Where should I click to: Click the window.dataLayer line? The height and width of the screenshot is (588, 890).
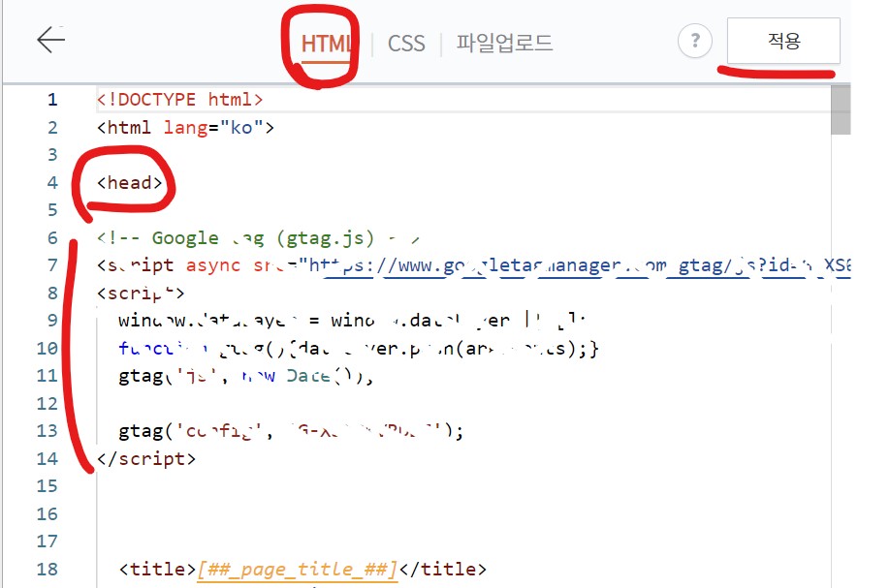click(352, 321)
